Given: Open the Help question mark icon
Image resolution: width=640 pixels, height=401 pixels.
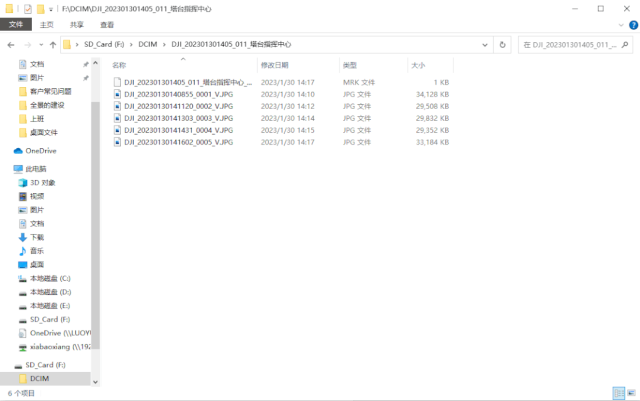Looking at the screenshot, I should pyautogui.click(x=633, y=25).
